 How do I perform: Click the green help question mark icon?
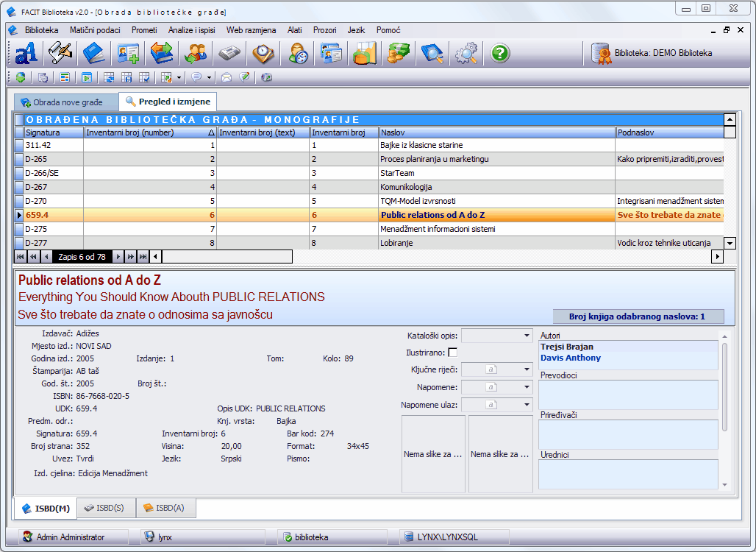click(x=500, y=53)
